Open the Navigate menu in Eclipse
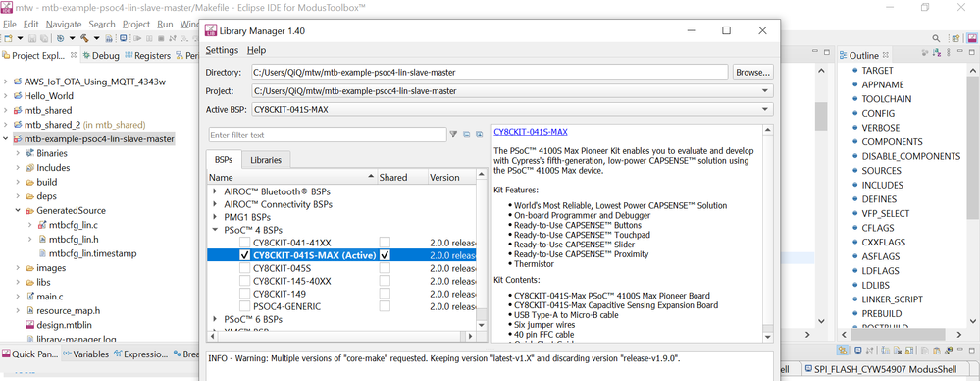This screenshot has height=381, width=980. (x=64, y=24)
